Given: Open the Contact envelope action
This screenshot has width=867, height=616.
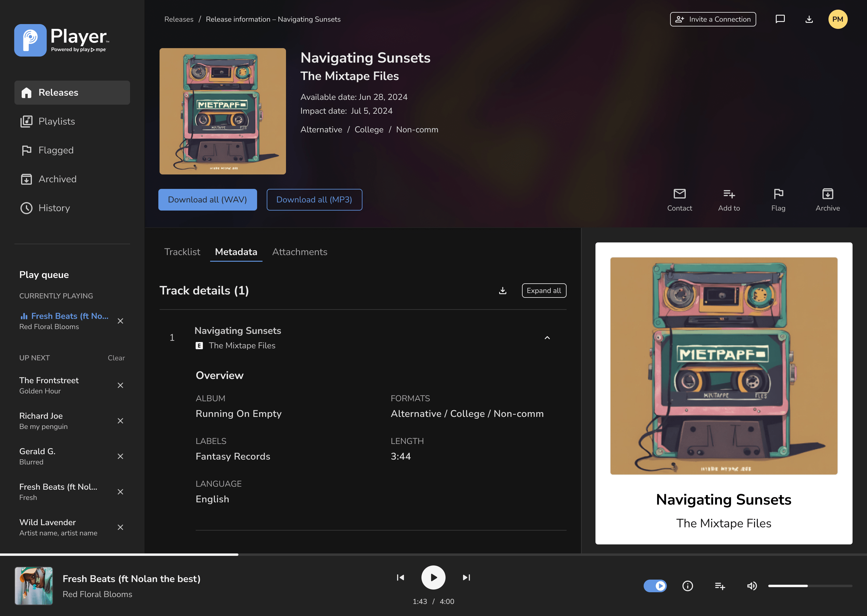Looking at the screenshot, I should tap(679, 200).
